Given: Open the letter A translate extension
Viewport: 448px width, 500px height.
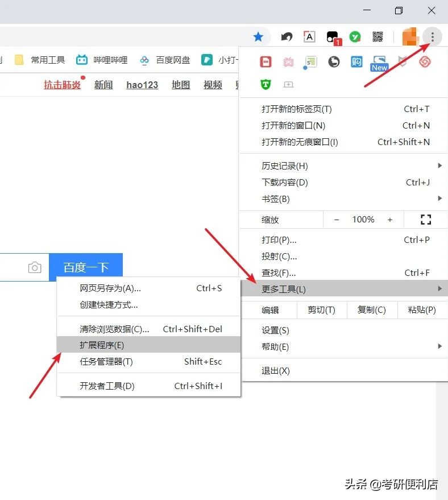Looking at the screenshot, I should 309,36.
